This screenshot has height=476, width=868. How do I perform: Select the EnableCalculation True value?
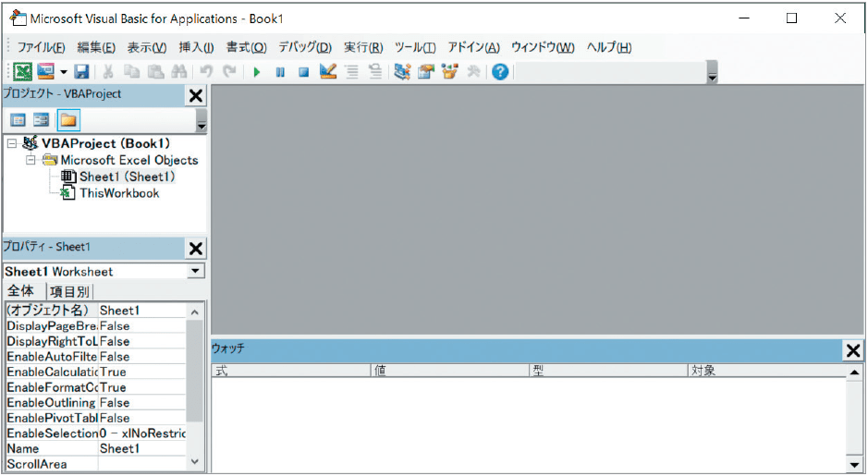pos(142,372)
